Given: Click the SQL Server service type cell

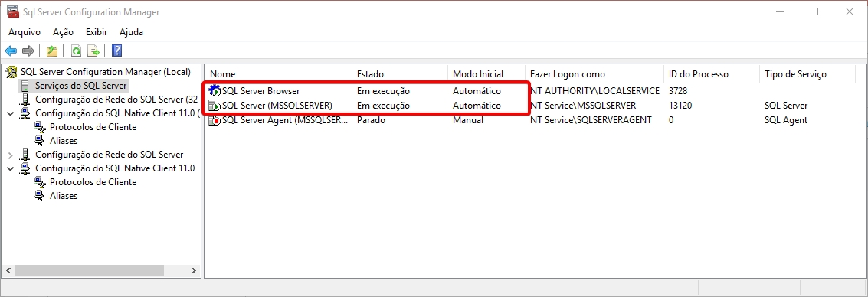Looking at the screenshot, I should point(786,105).
